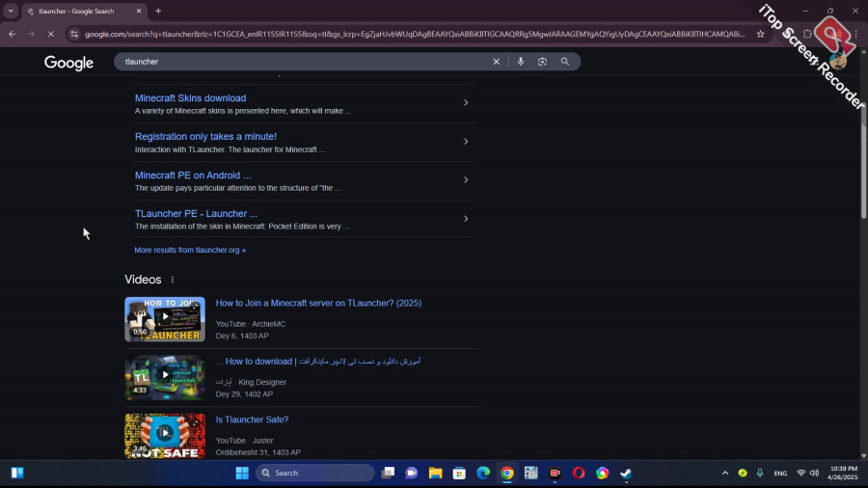Open Steam from taskbar
Screen dimensions: 868x488
[x=626, y=474]
